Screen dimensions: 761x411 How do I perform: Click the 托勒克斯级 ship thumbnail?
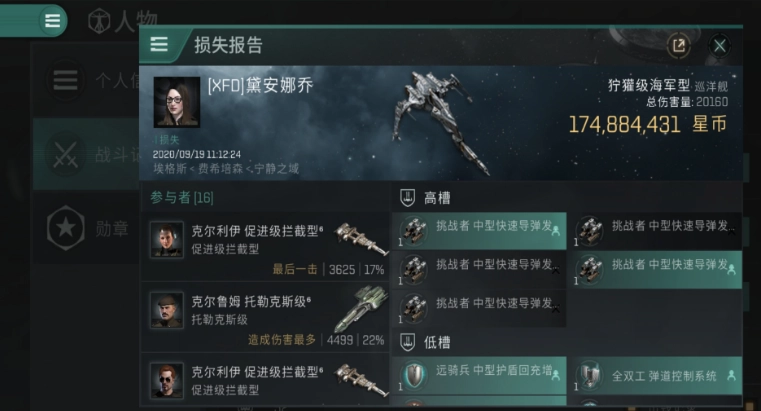click(x=361, y=309)
